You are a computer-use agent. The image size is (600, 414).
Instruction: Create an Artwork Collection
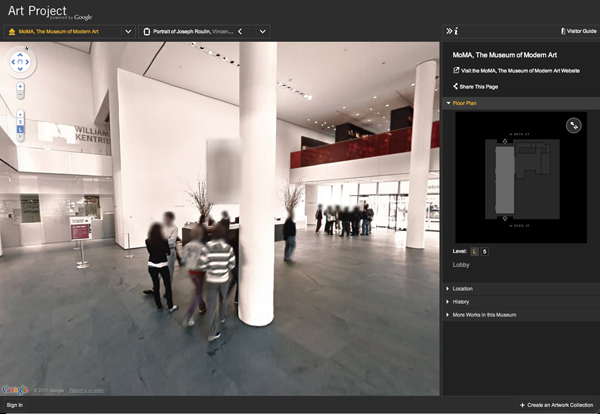click(556, 405)
